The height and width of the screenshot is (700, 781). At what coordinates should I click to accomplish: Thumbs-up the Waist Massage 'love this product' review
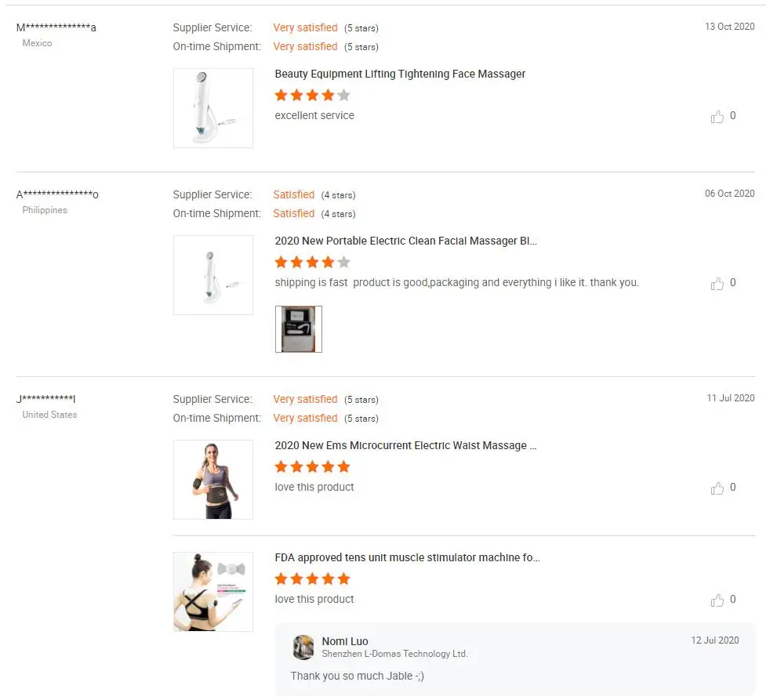click(x=717, y=488)
